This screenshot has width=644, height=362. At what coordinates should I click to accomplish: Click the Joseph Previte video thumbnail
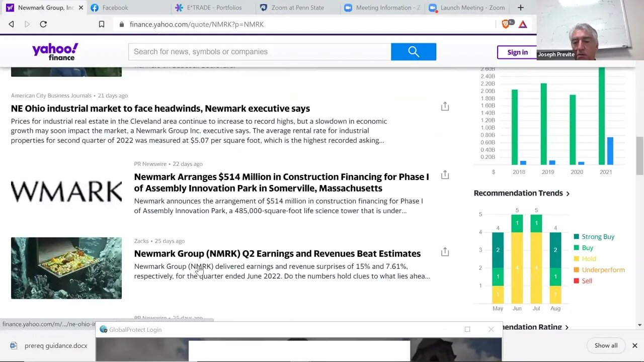[x=590, y=30]
